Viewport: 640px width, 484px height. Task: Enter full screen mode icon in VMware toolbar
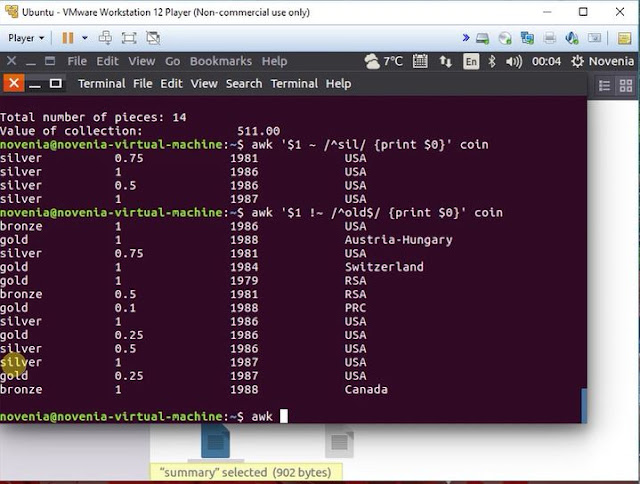129,38
